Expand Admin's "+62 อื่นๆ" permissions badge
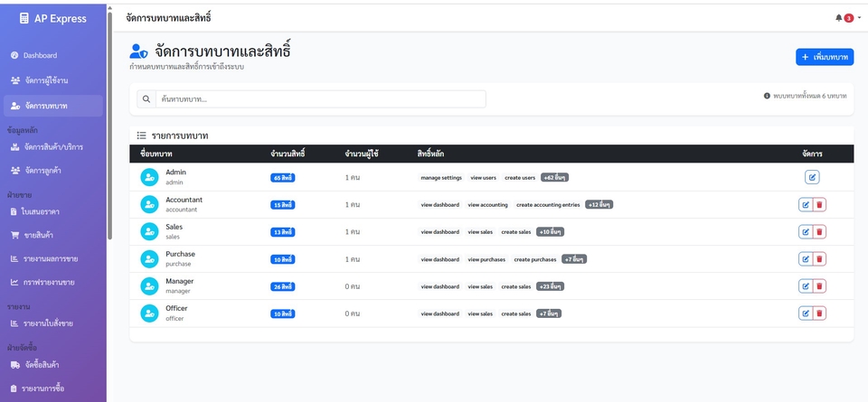The width and height of the screenshot is (868, 402). point(554,178)
